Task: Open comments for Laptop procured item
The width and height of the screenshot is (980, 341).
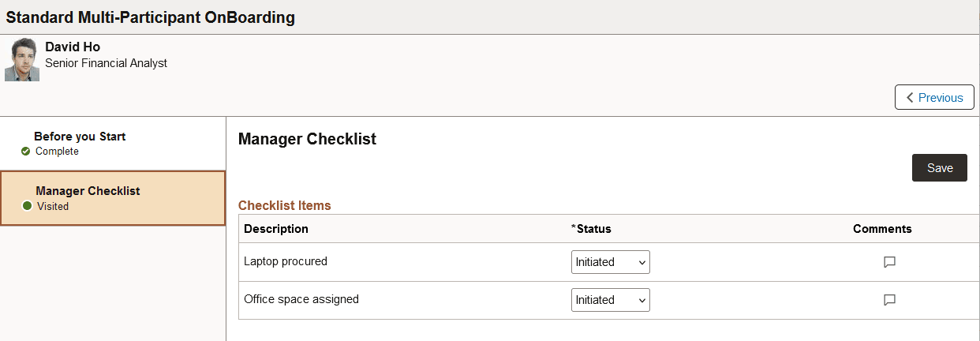Action: (889, 262)
